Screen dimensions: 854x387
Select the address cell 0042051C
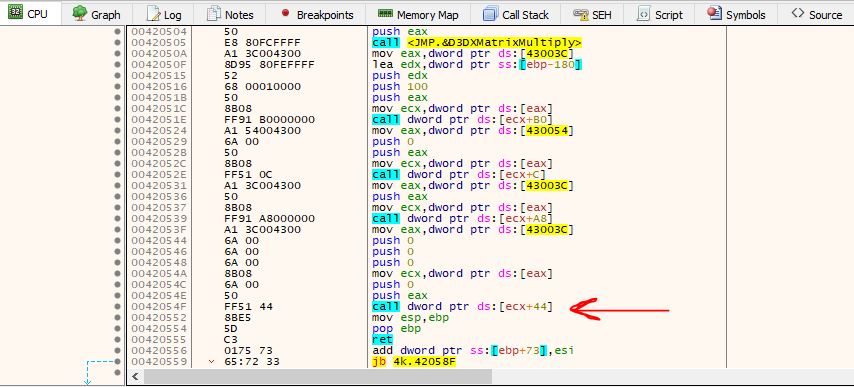pyautogui.click(x=158, y=109)
